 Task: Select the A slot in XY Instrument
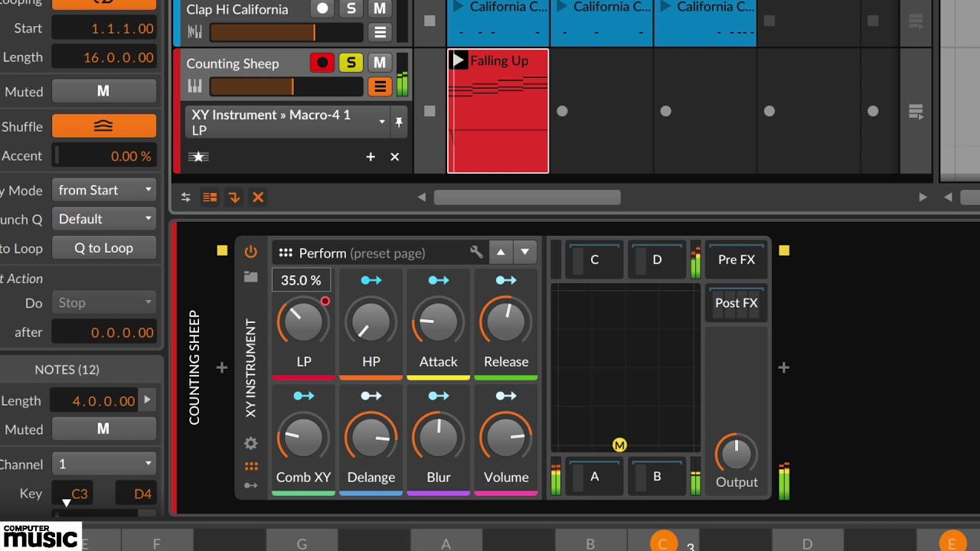(x=594, y=477)
